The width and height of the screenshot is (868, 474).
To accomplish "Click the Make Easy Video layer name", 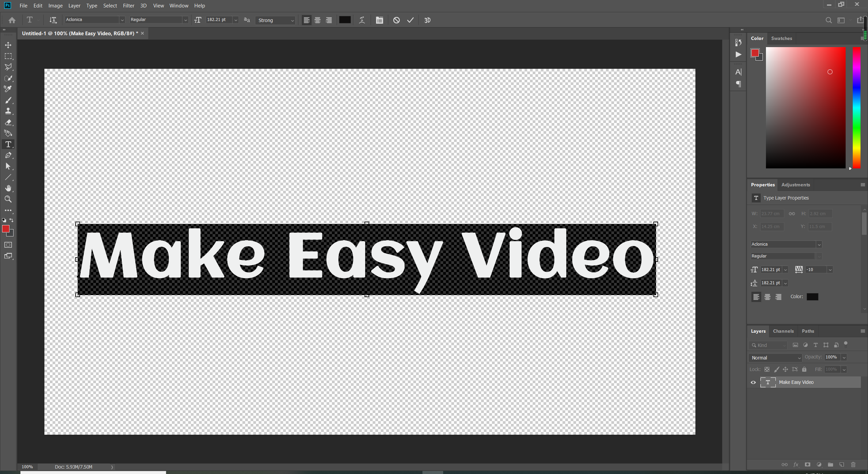I will tap(795, 382).
